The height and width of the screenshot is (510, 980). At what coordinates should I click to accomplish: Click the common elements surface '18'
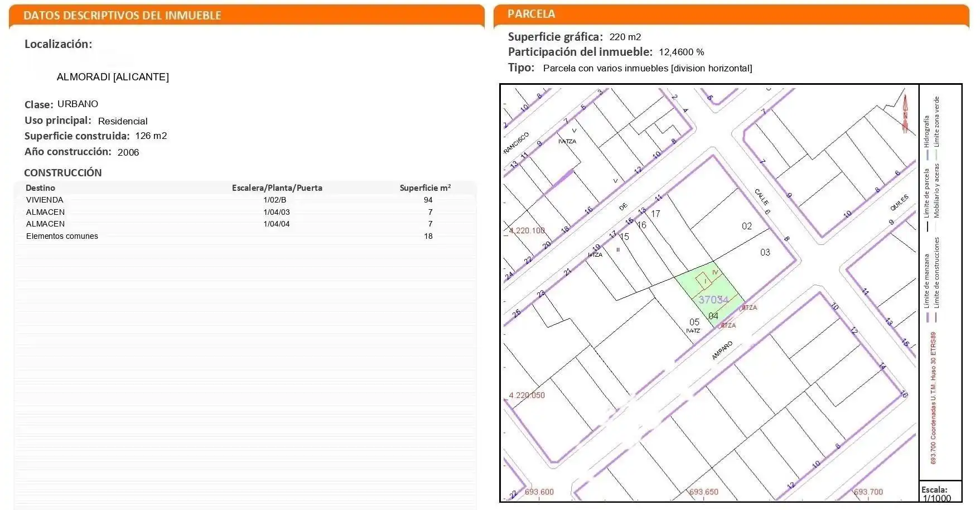click(428, 236)
